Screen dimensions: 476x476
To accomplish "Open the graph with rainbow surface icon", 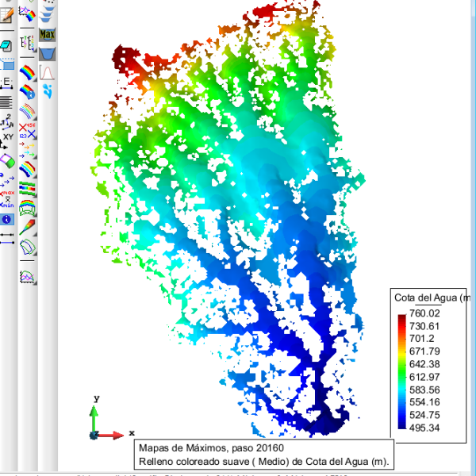I will click(x=27, y=13).
